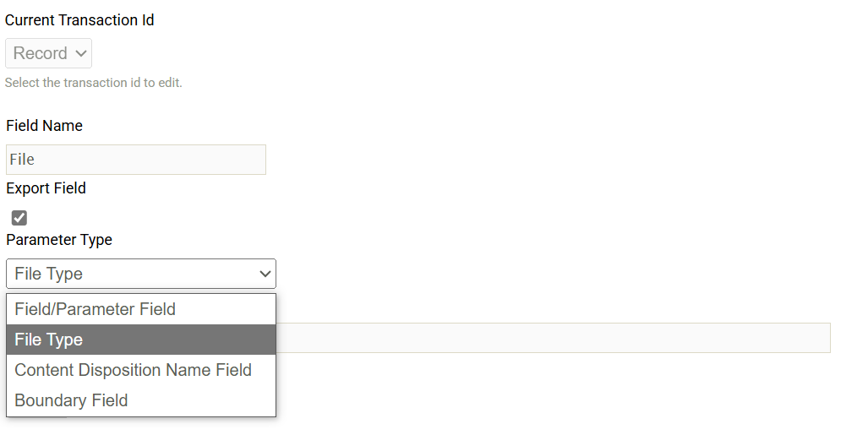Focus the wide text field behind the dropdown list
This screenshot has width=868, height=435.
pos(553,338)
